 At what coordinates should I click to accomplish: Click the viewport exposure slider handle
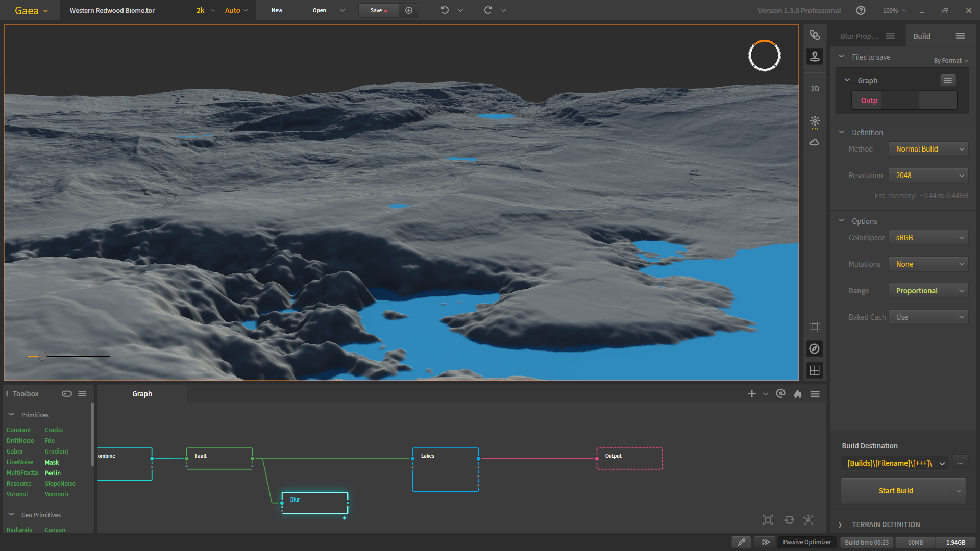[42, 356]
